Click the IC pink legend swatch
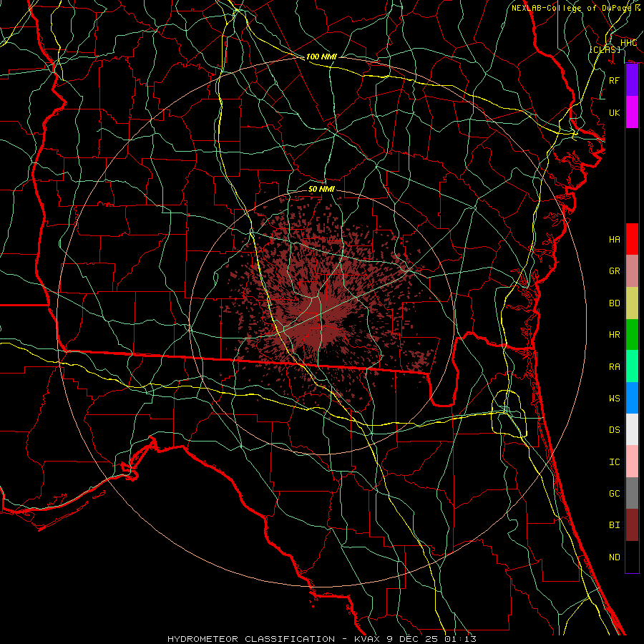 (632, 462)
